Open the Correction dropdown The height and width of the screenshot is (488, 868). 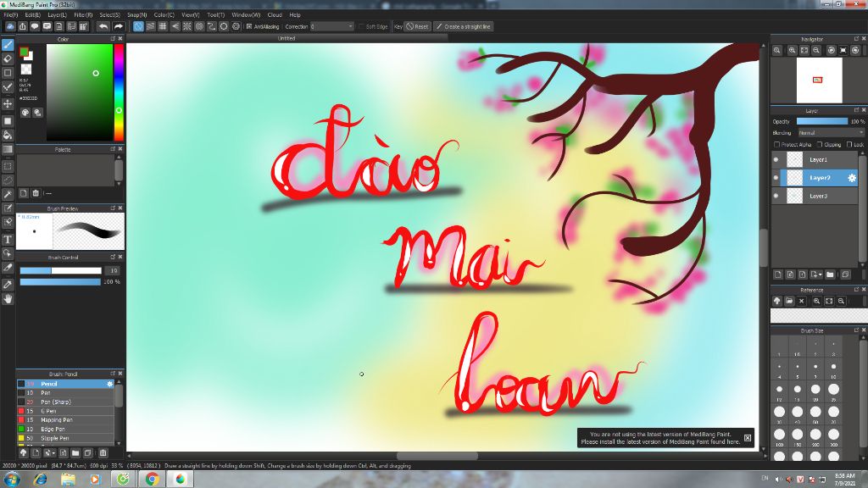point(331,26)
